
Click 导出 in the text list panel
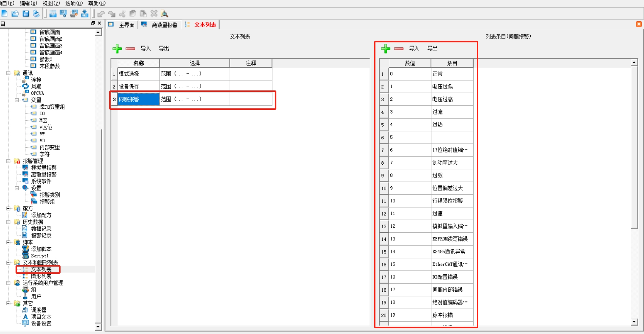pyautogui.click(x=164, y=48)
